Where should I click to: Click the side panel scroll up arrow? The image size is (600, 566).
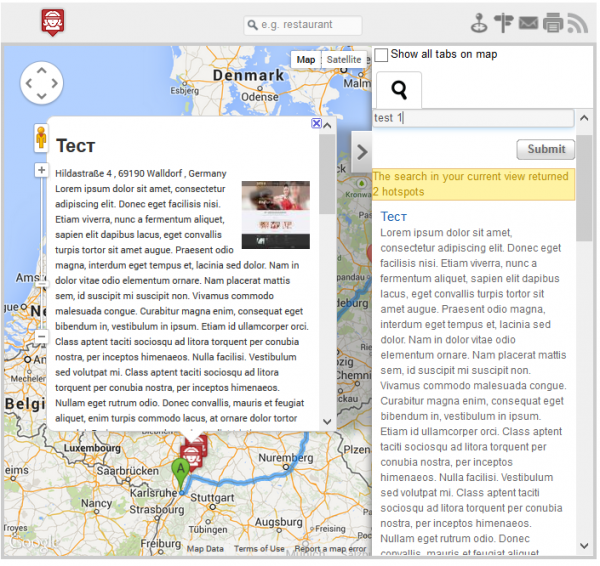(584, 118)
